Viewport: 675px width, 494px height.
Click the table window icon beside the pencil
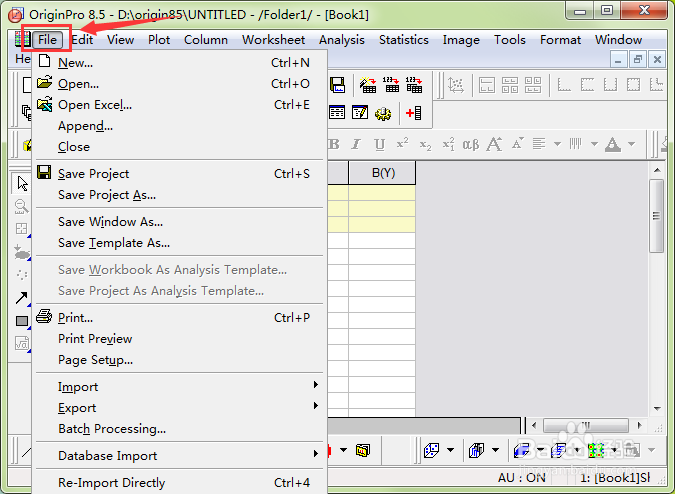(337, 113)
